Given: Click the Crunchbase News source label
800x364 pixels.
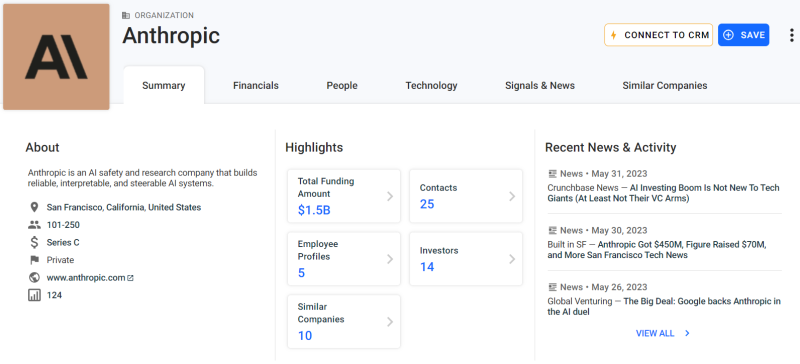Looking at the screenshot, I should [x=583, y=188].
